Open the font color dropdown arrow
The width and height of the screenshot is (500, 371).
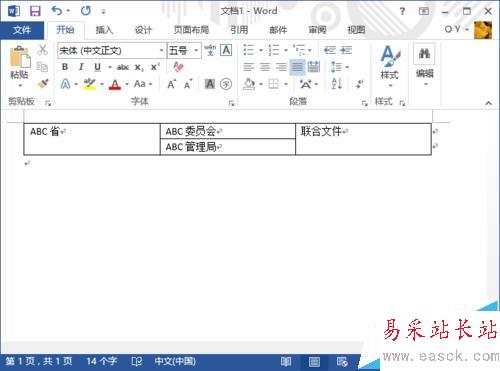(127, 84)
